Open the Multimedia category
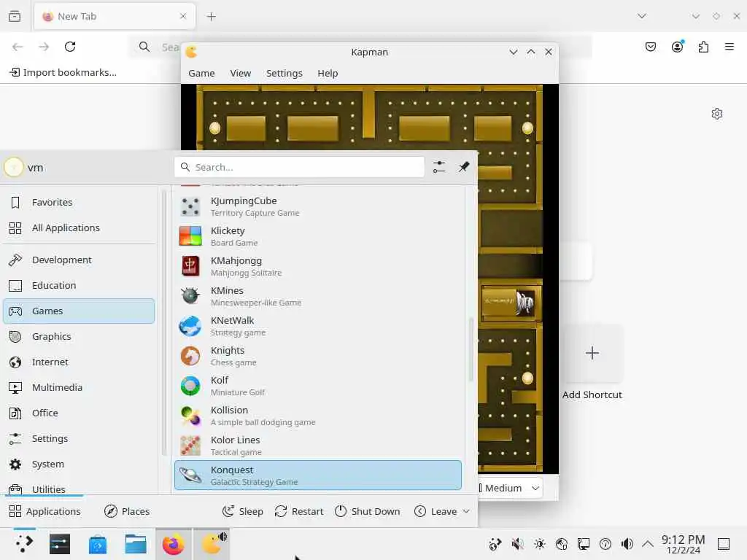 point(79,388)
